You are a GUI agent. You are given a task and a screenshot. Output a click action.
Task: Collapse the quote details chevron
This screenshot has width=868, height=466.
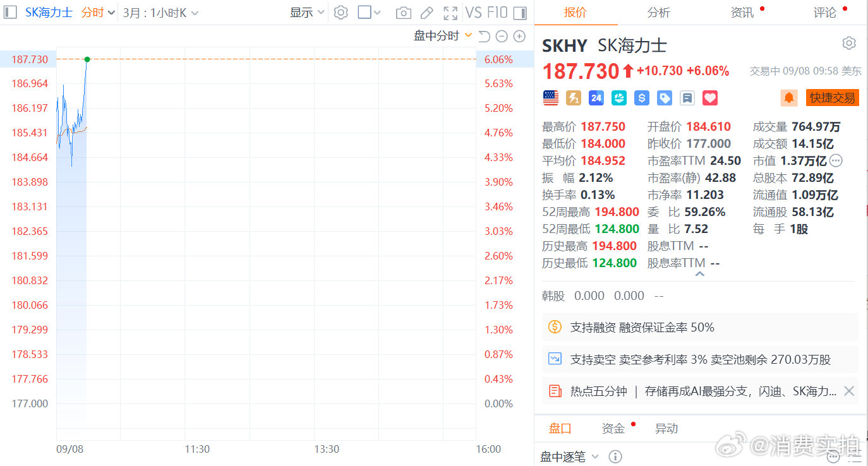pos(699,274)
